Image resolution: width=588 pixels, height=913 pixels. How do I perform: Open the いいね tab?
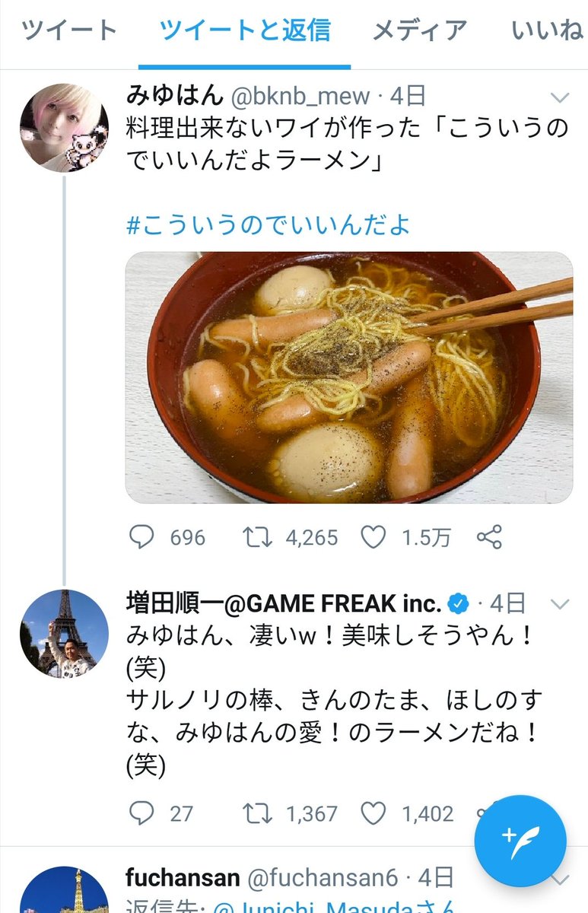546,30
